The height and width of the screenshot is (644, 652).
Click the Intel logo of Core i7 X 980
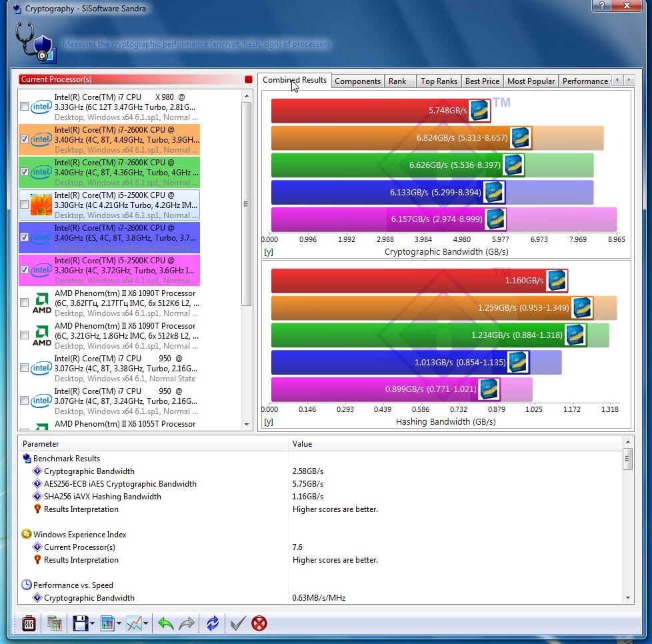pyautogui.click(x=41, y=107)
